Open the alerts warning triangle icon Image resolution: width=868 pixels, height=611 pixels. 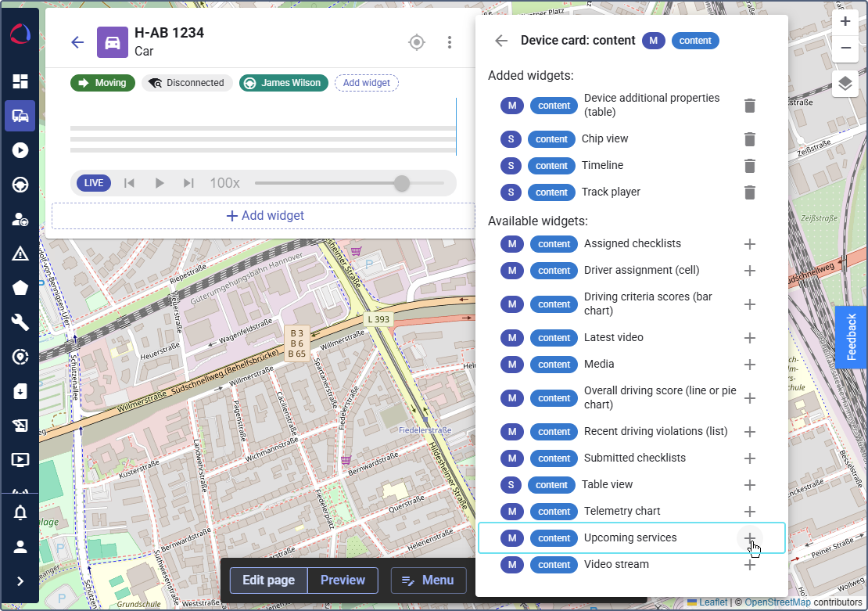(x=20, y=253)
